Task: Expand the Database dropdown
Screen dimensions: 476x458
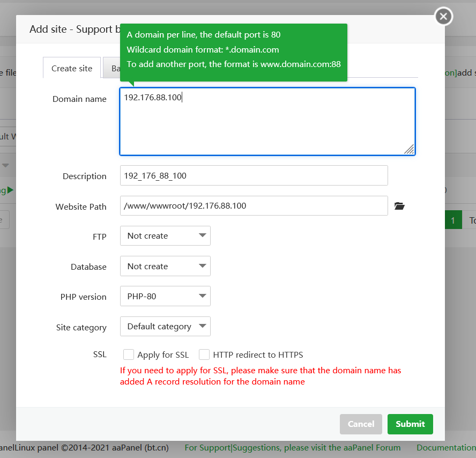Action: (165, 267)
